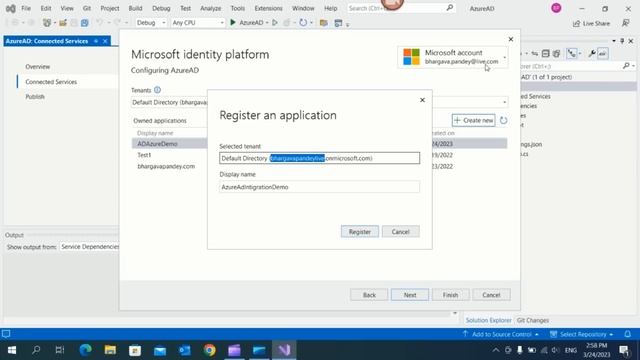Click the Visual Studio search box
Image resolution: width=640 pixels, height=360 pixels.
point(401,8)
